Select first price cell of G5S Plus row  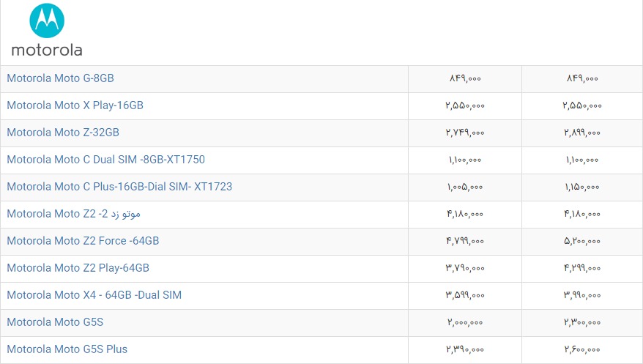click(x=465, y=349)
